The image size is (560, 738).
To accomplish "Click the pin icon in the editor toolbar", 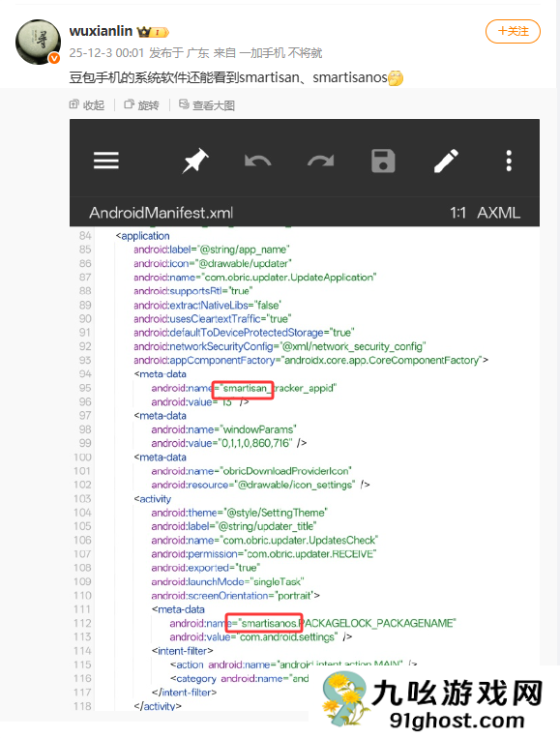I will (195, 161).
